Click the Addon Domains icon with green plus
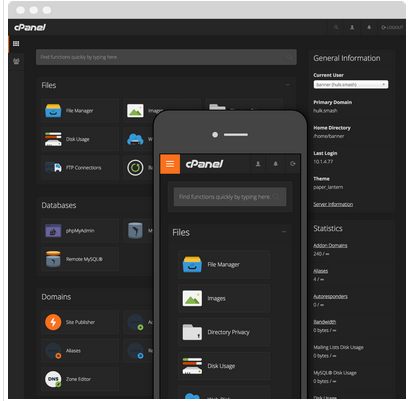 click(135, 322)
